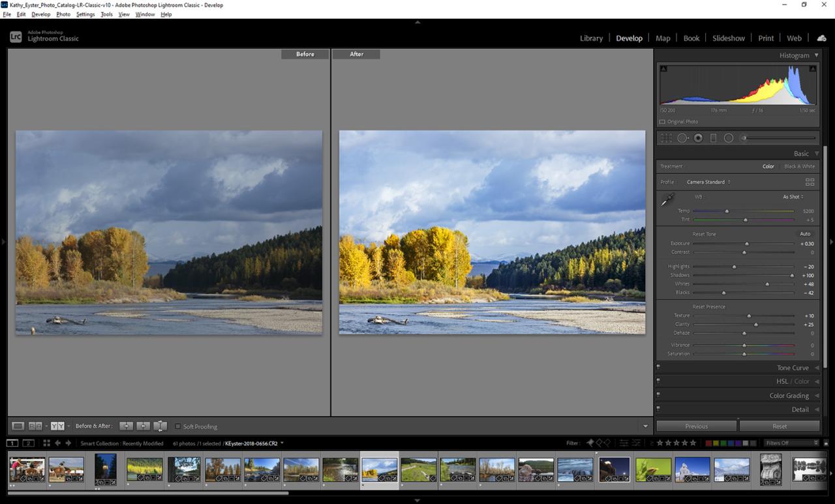Open the Settings menu
Image resolution: width=835 pixels, height=504 pixels.
point(85,14)
